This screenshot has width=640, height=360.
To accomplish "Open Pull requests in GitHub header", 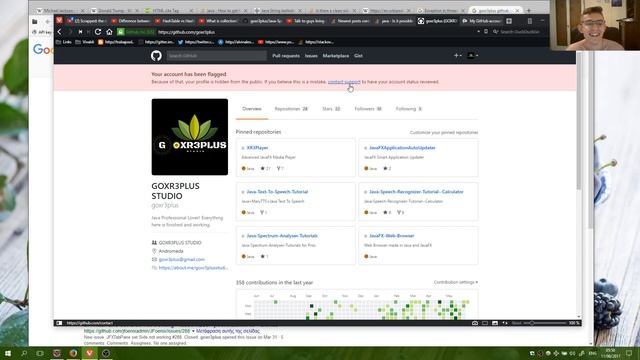I will pos(286,56).
